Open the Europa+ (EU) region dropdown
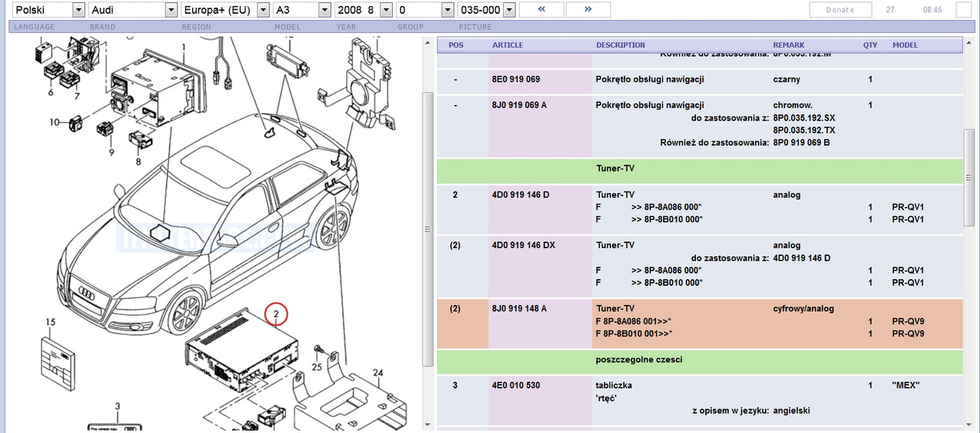Screen dimensions: 980x433 point(226,10)
